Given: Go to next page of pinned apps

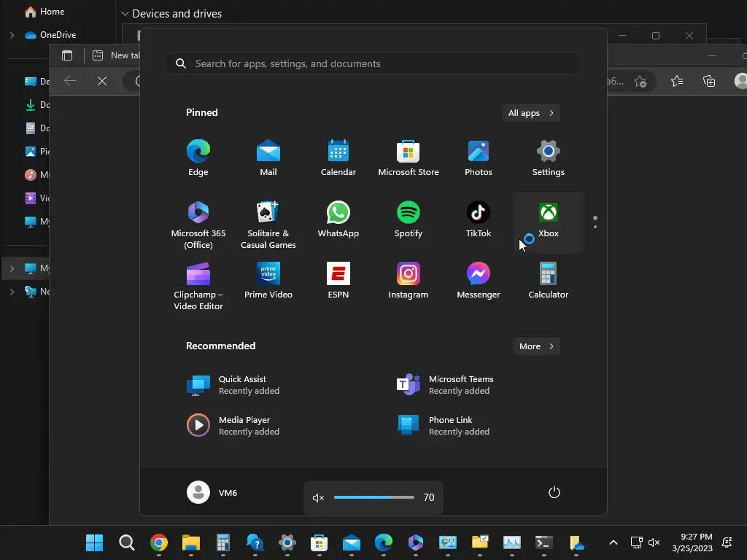Looking at the screenshot, I should point(595,227).
